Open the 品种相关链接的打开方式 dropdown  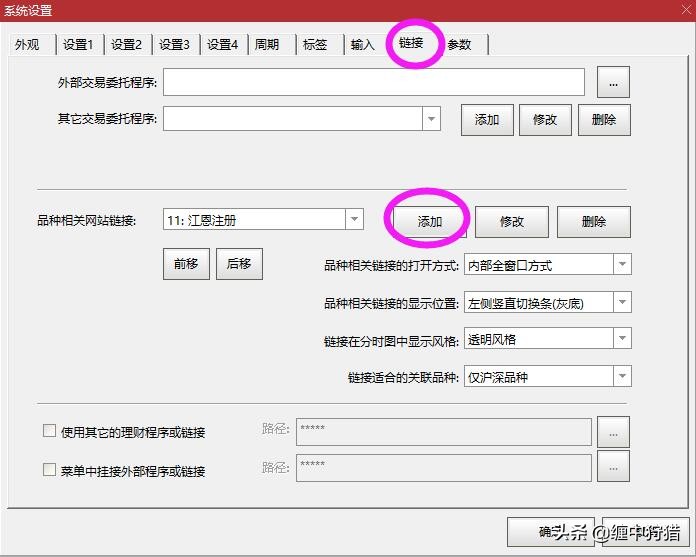tap(622, 265)
